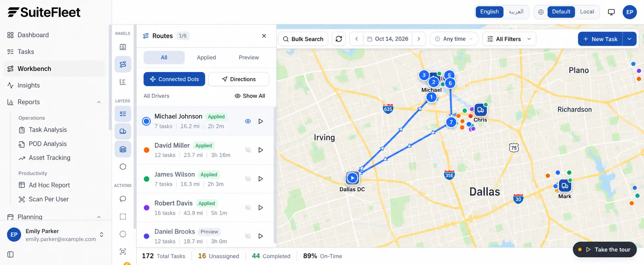The image size is (644, 265).
Task: Switch to the Preview routes tab
Action: point(249,57)
